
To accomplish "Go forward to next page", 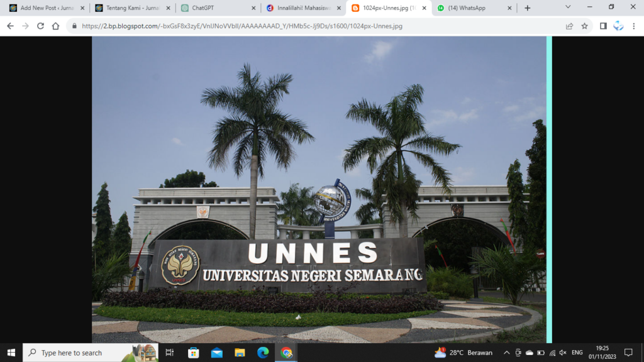I will tap(25, 26).
